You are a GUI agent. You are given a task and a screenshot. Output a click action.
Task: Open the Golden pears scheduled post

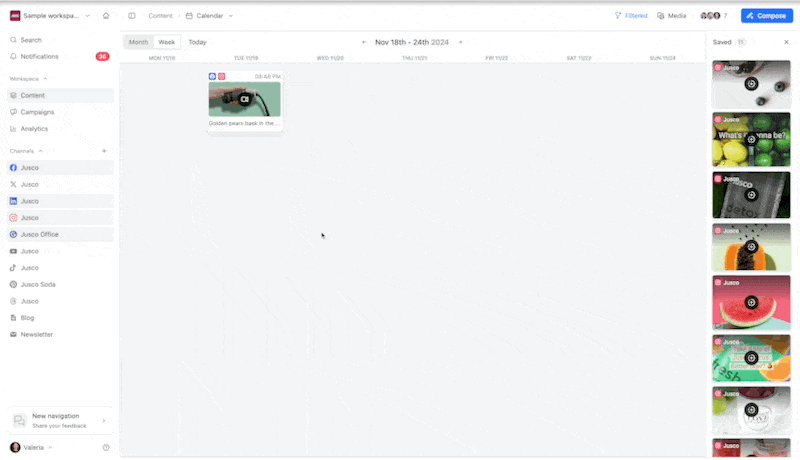(244, 102)
